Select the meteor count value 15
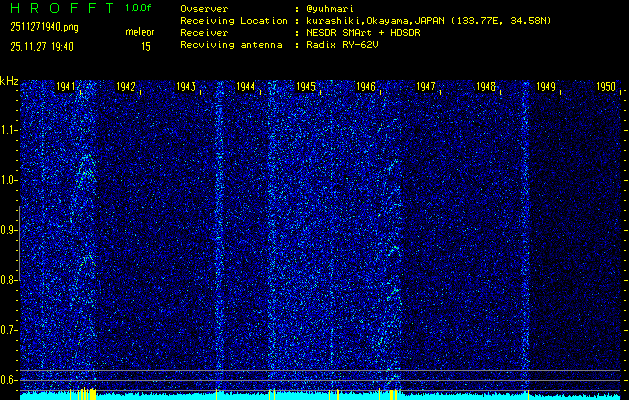 (146, 47)
